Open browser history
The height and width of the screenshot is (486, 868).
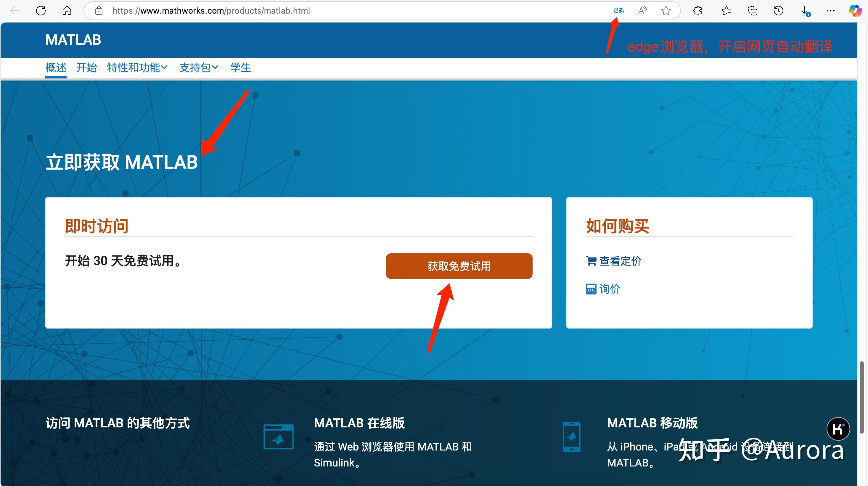tap(778, 10)
